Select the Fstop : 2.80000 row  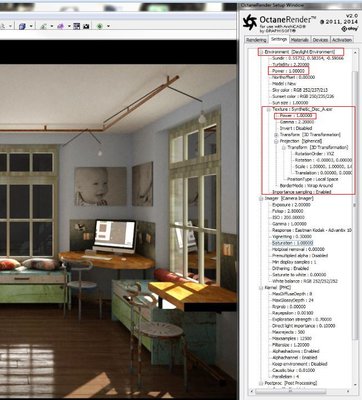(x=288, y=211)
